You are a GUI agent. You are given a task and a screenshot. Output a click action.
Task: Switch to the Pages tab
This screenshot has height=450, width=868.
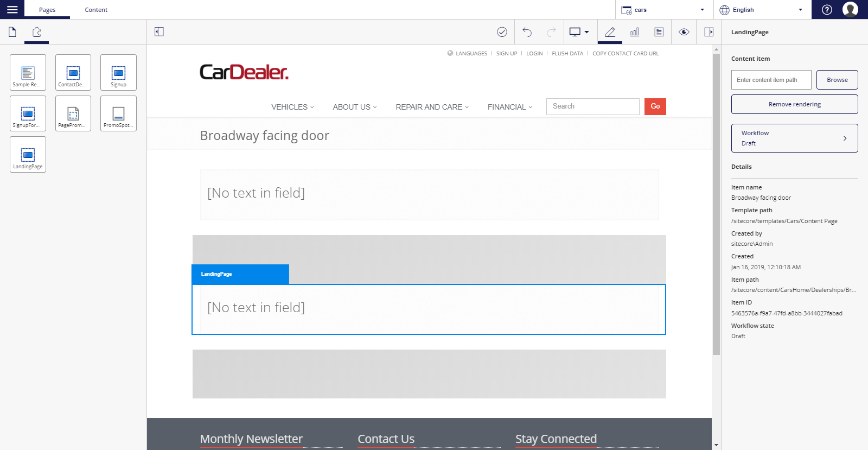(x=47, y=10)
